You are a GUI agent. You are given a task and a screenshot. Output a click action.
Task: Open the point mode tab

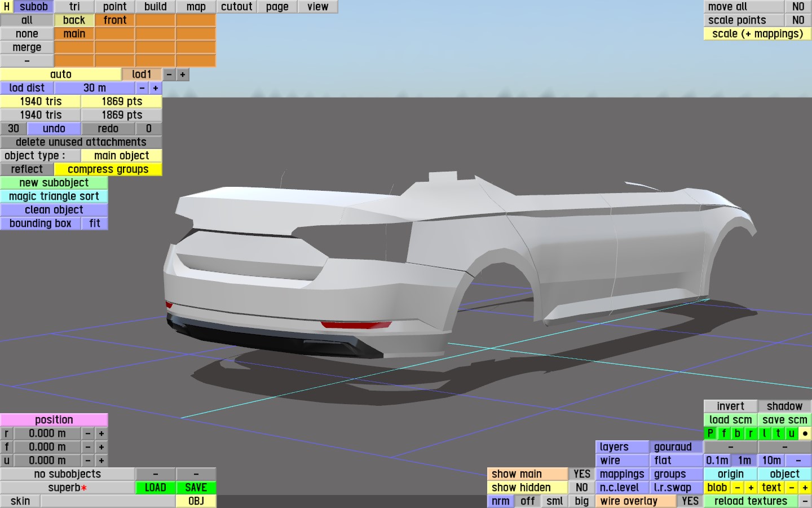coord(115,7)
